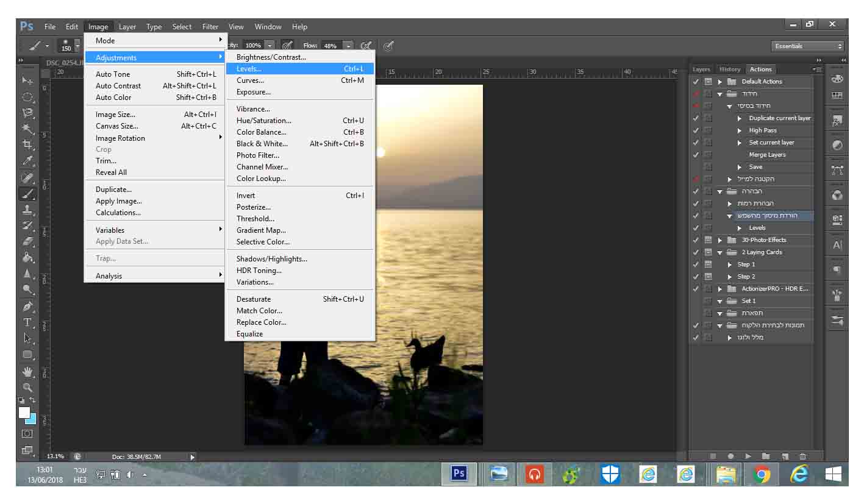Screen dimensions: 864x504
Task: Expand the Default Actions folder
Action: [x=720, y=82]
